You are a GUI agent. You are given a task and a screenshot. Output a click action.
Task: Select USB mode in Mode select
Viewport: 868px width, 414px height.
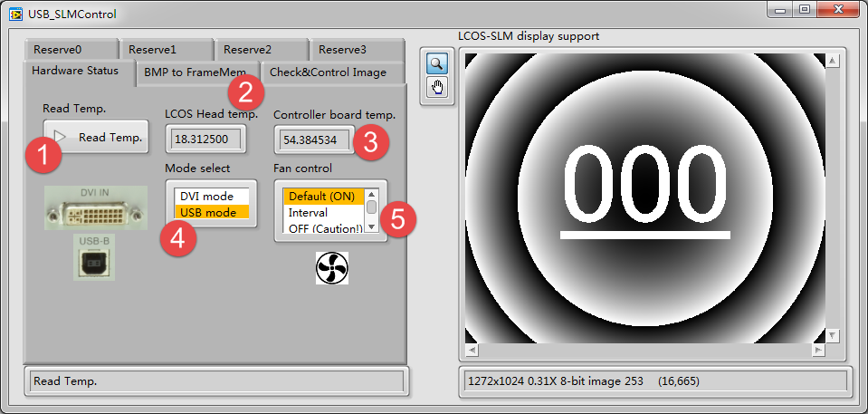[208, 213]
